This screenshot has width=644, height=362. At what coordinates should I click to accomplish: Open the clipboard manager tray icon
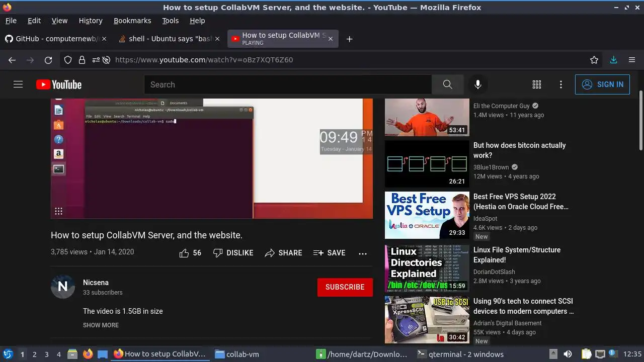tap(587, 354)
